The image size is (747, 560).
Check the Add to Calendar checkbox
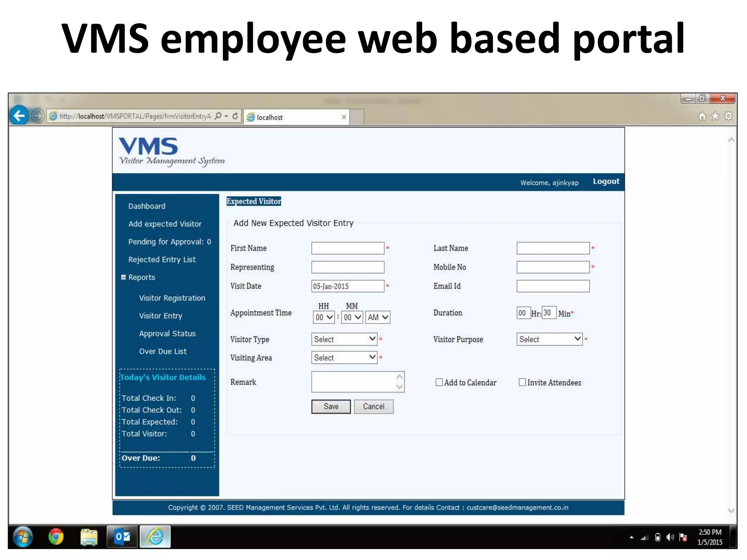(439, 382)
